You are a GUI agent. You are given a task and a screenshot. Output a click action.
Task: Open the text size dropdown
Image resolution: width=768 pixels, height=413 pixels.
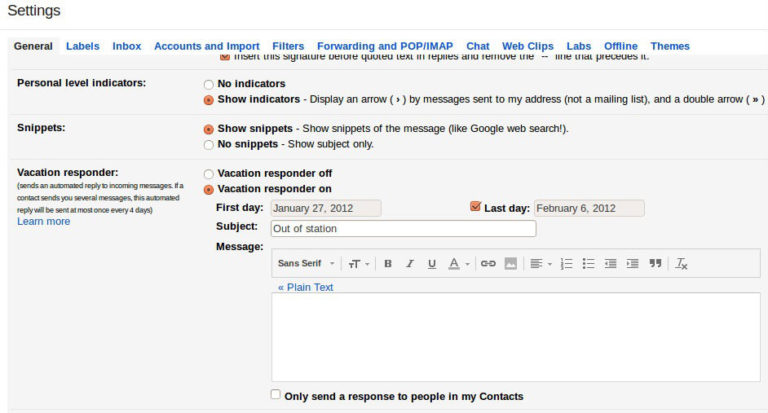[x=359, y=264]
